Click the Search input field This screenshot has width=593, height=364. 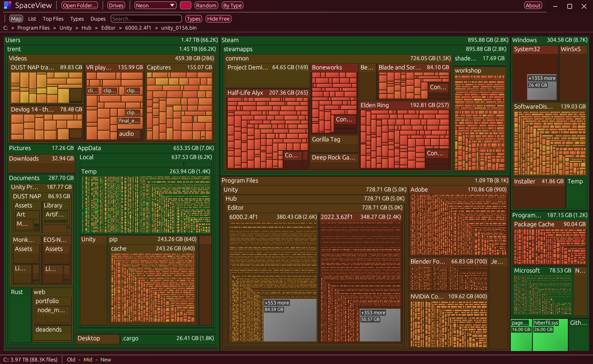tap(146, 19)
